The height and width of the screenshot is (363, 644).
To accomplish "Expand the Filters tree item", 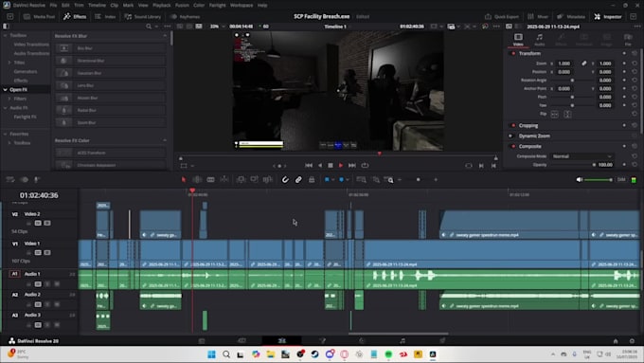I will [x=9, y=99].
